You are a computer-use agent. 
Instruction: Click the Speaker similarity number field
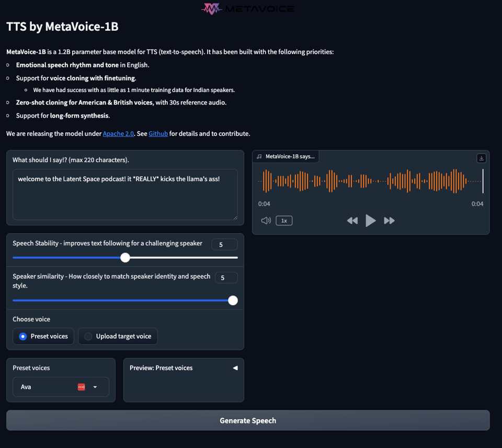pyautogui.click(x=226, y=278)
